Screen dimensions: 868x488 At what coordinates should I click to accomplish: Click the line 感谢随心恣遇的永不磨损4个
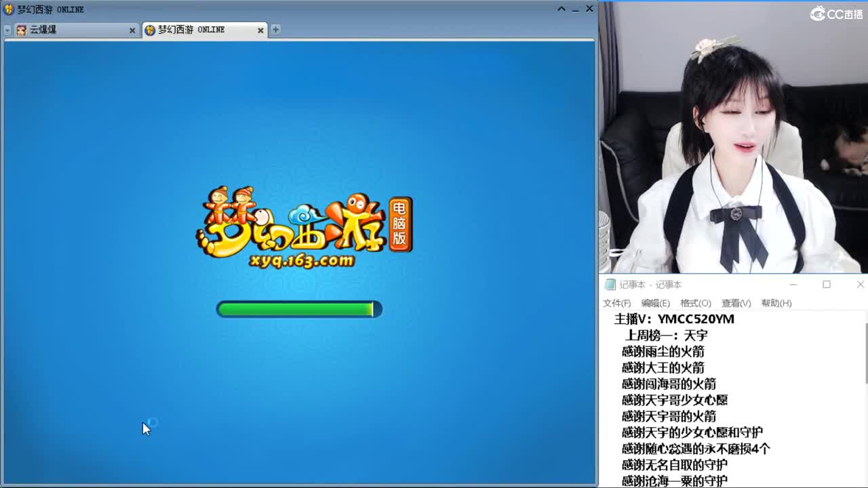696,449
